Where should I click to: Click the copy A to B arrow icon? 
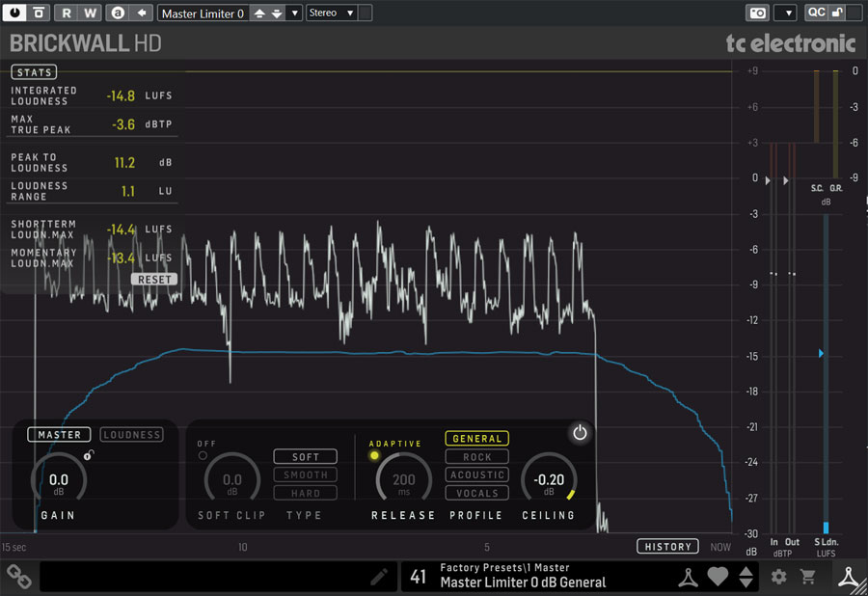(x=142, y=13)
